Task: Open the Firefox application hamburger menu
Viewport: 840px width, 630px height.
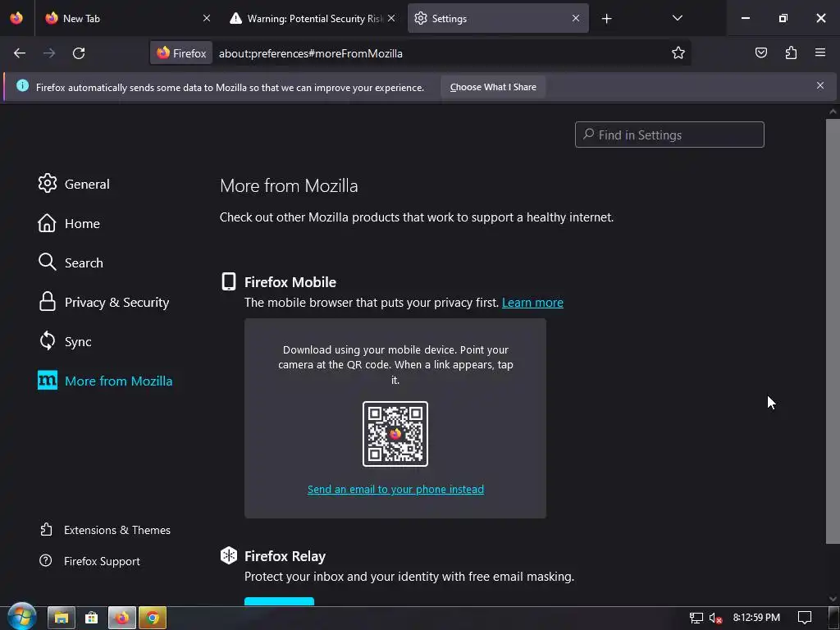Action: [x=820, y=52]
